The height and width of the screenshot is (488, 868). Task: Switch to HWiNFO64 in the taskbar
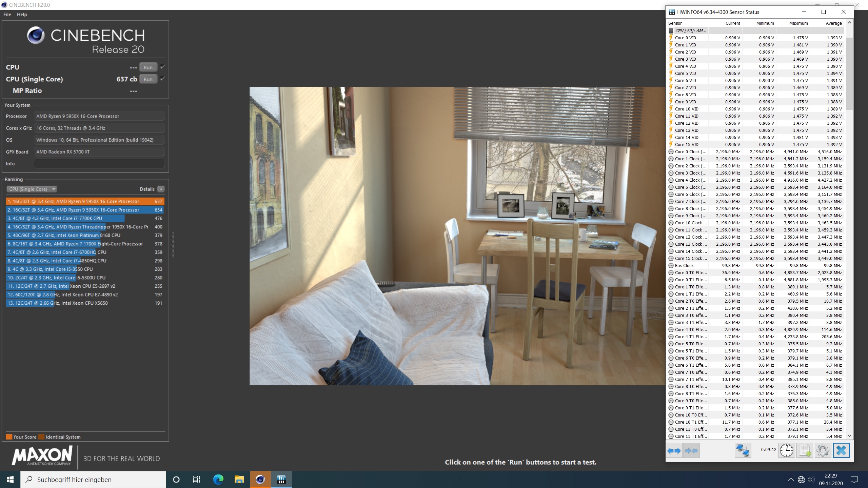281,480
